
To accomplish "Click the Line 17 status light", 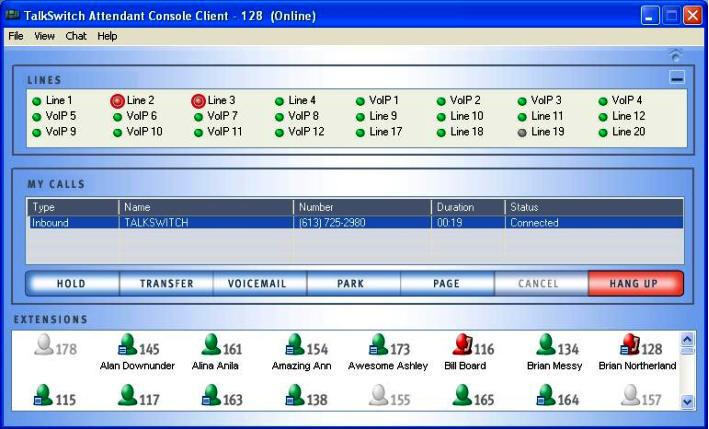I will point(360,133).
